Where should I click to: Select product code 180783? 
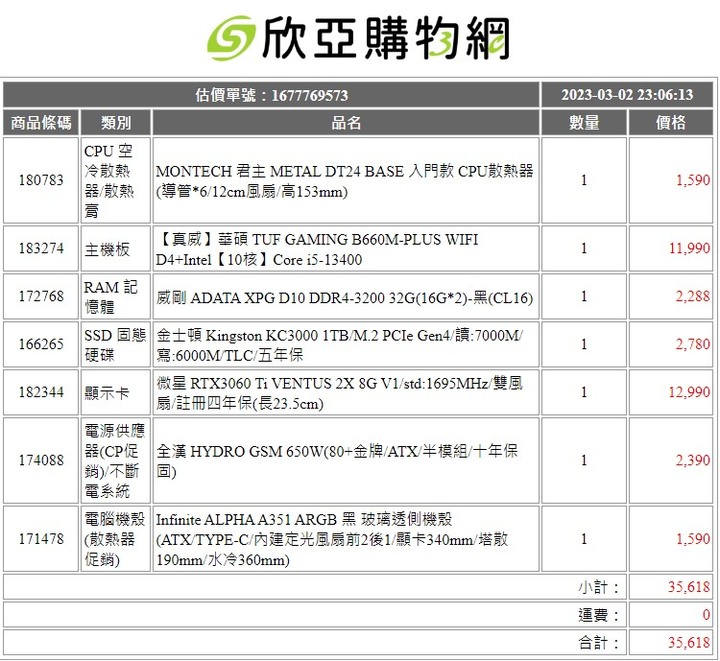click(x=41, y=180)
